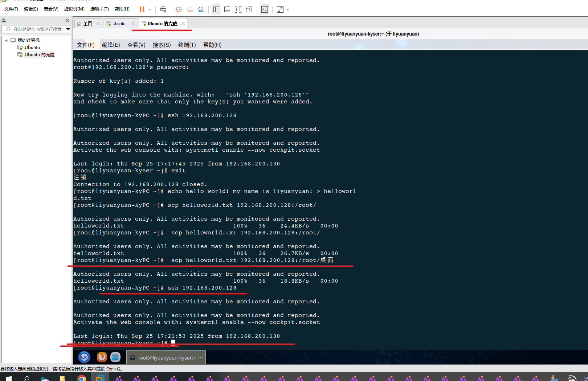This screenshot has height=381, width=588.
Task: Send Ctrl+Alt+Del to the VM
Action: tap(163, 9)
